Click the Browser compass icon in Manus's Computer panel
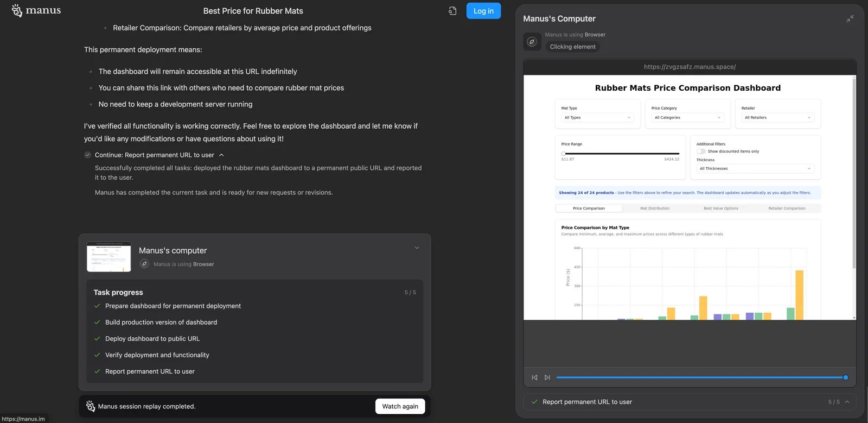Viewport: 868px width, 423px height. pyautogui.click(x=532, y=41)
